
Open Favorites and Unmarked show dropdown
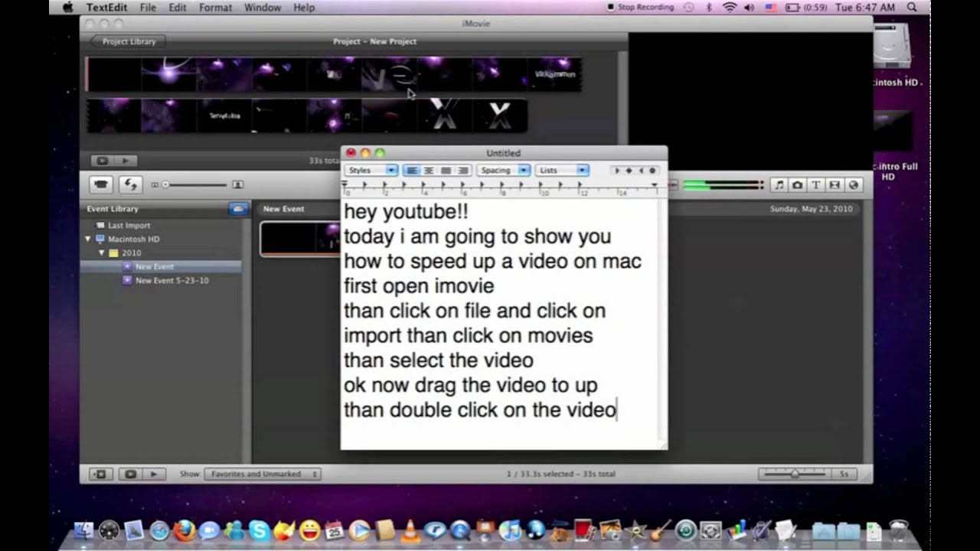coord(263,474)
